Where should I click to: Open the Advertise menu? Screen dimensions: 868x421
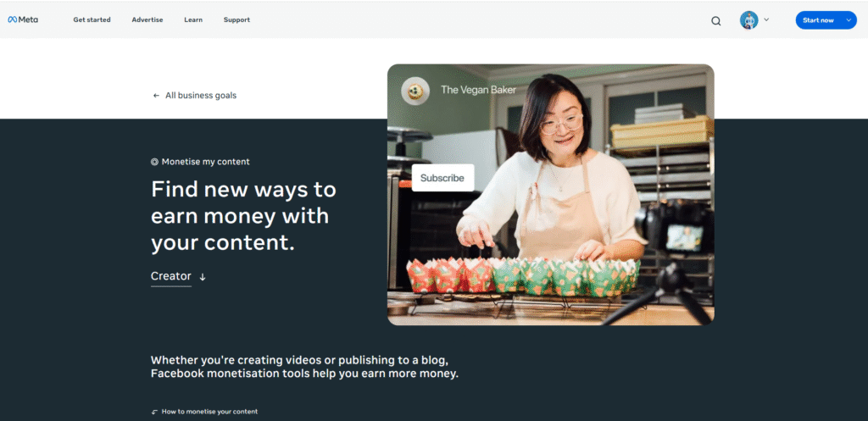coord(147,20)
